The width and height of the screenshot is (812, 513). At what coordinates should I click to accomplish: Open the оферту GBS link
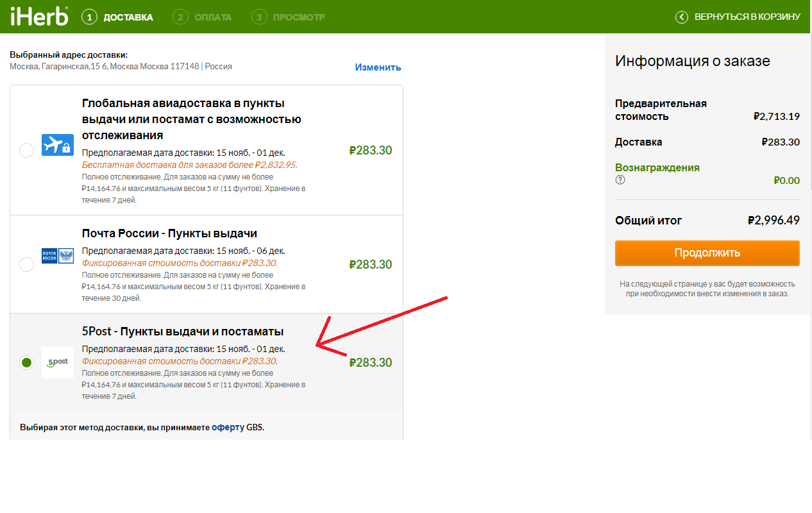(228, 427)
